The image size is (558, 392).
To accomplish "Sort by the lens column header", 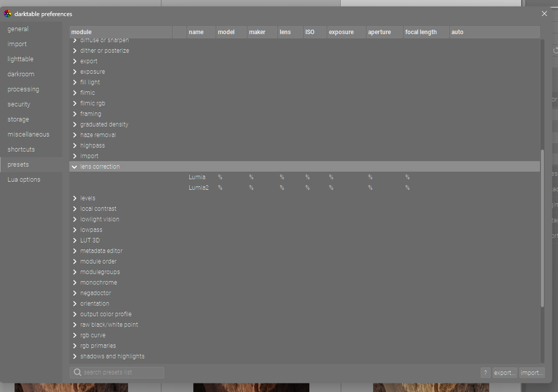I will coord(290,32).
